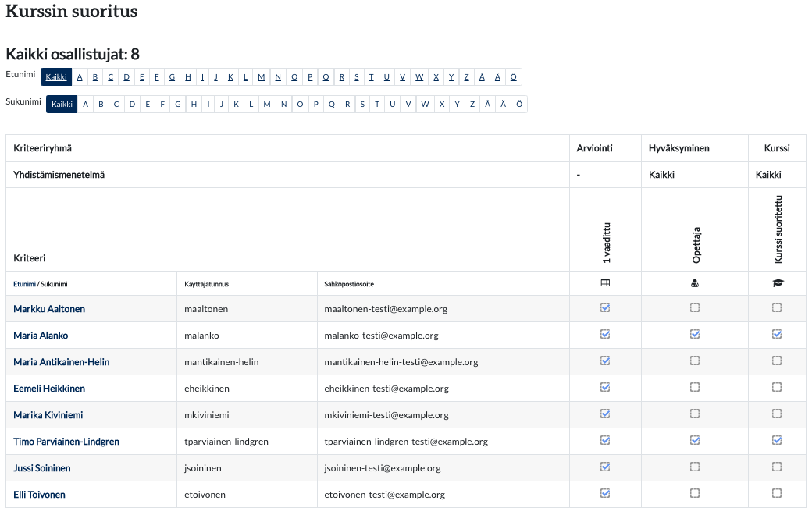Filter Etunimi by letter M
812x515 pixels.
click(261, 77)
